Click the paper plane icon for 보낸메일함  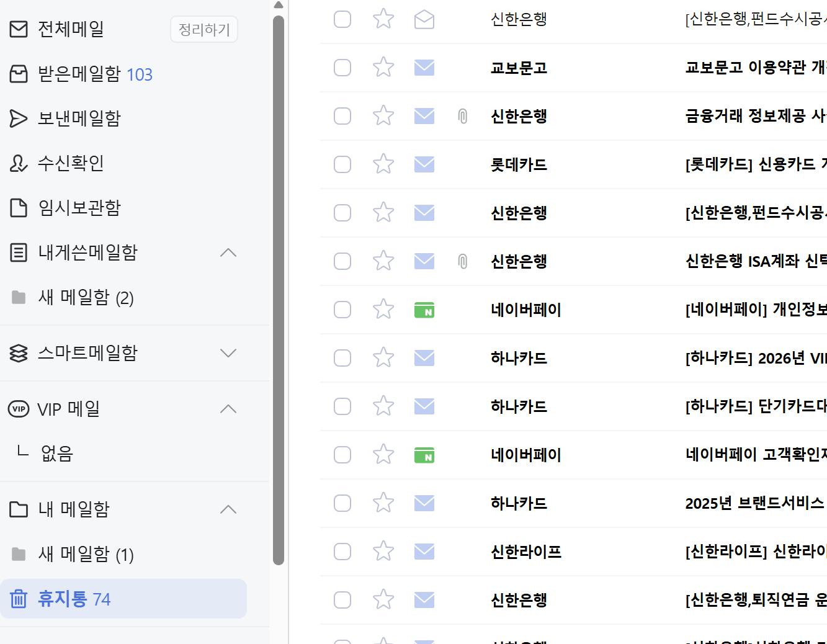click(x=19, y=119)
